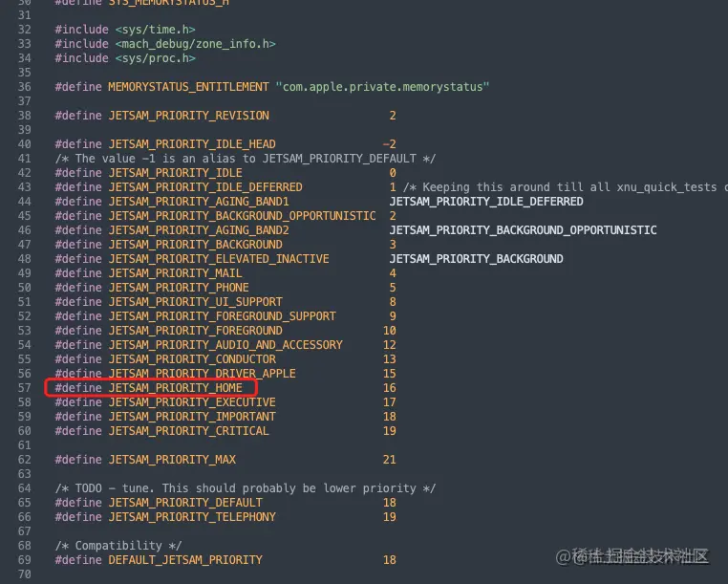
Task: Click JETSAM_PRIORITY_FOREGROUND macro name on line 53
Action: [196, 331]
